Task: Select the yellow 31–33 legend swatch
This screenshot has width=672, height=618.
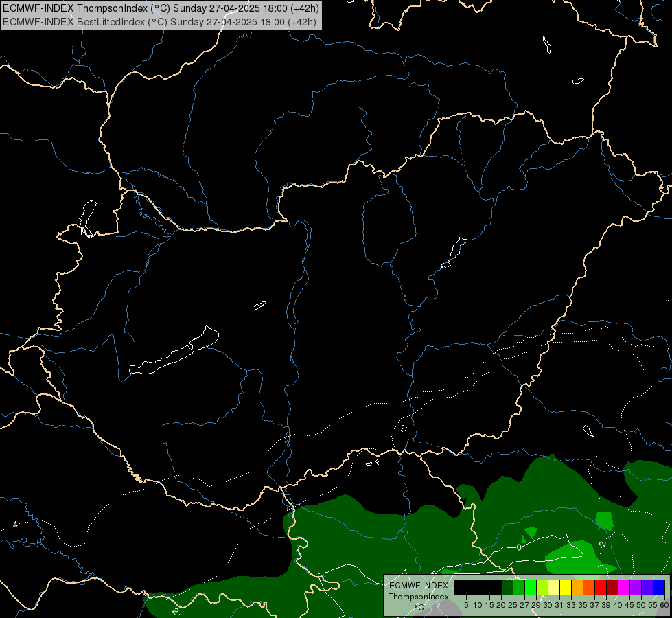Action: coord(566,587)
